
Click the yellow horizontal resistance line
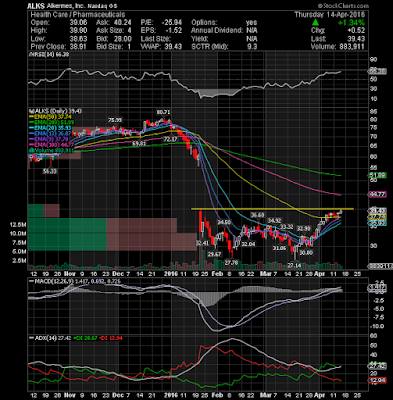pyautogui.click(x=272, y=209)
